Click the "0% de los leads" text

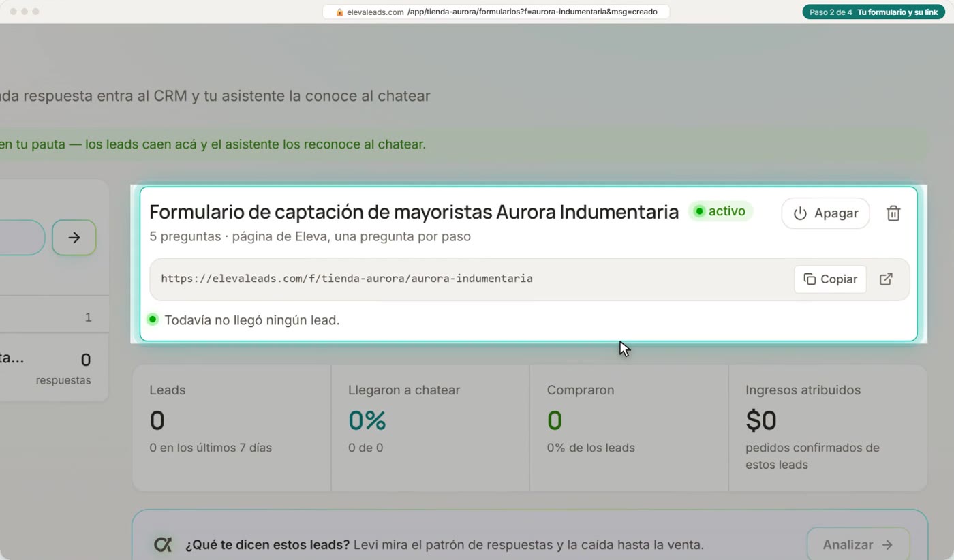tap(591, 448)
